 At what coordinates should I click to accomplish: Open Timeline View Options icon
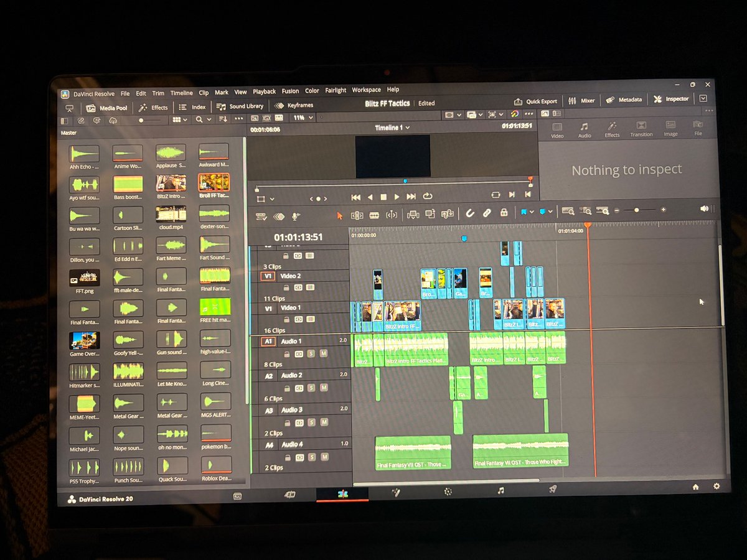261,216
